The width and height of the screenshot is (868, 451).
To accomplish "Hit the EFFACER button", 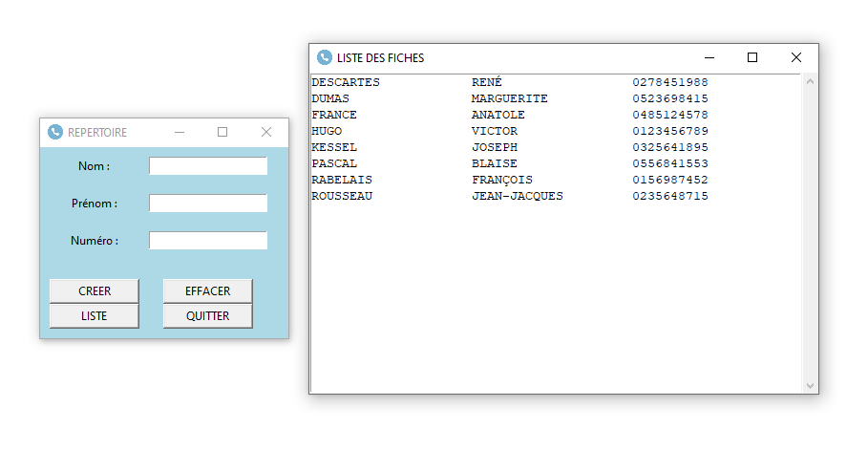I will pyautogui.click(x=207, y=290).
